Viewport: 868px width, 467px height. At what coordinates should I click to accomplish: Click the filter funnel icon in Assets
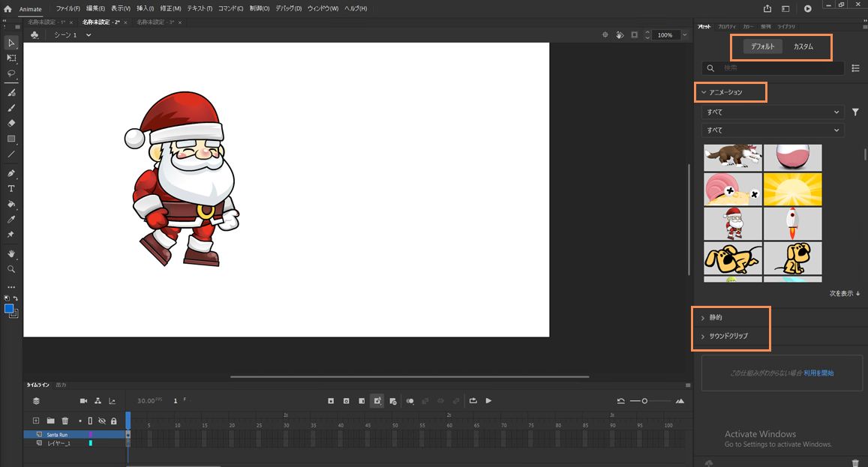tap(855, 112)
